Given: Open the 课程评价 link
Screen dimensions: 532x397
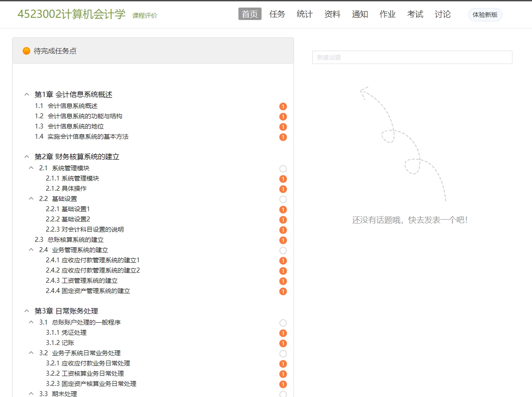Looking at the screenshot, I should (145, 16).
